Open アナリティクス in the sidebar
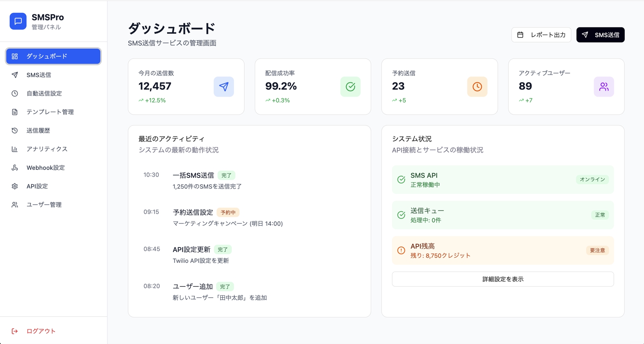 pos(47,149)
